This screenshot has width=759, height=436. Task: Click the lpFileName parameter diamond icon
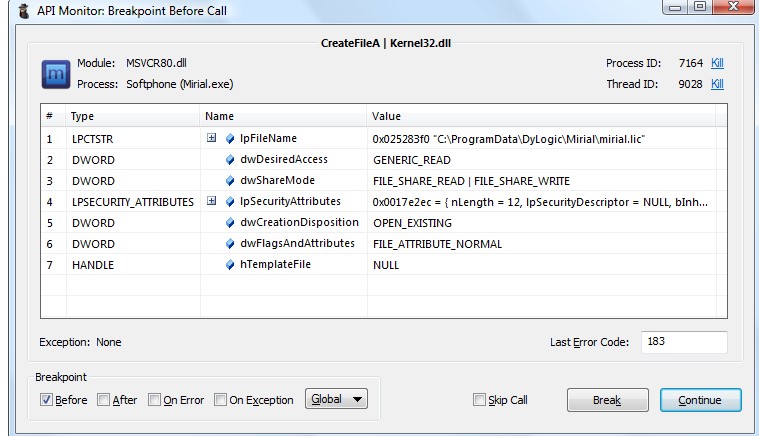point(230,138)
